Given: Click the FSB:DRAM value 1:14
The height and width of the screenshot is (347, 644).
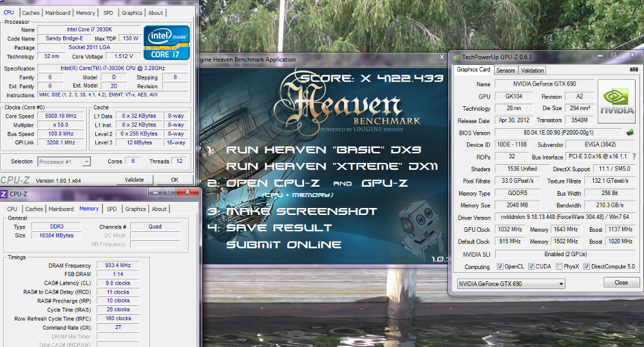Looking at the screenshot, I should coord(118,274).
